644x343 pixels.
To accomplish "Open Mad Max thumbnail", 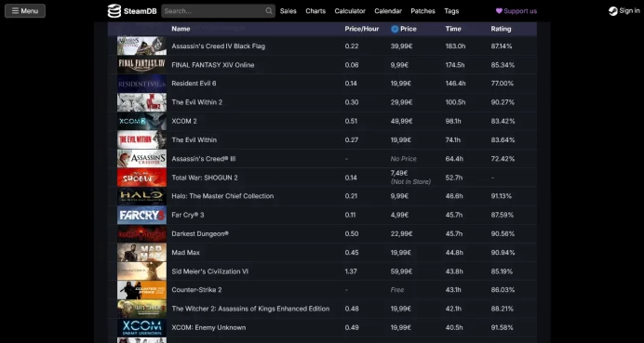I will (141, 252).
